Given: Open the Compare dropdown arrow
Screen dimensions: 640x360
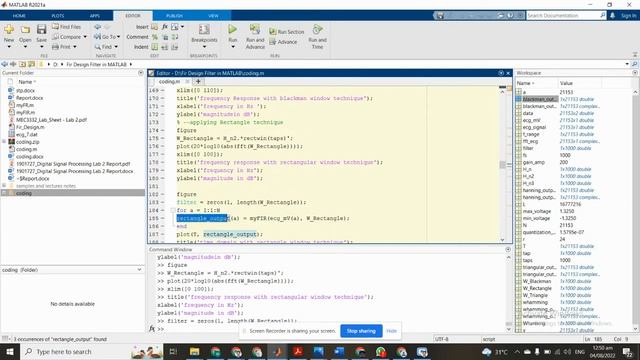Looking at the screenshot, I should pyautogui.click(x=85, y=37).
